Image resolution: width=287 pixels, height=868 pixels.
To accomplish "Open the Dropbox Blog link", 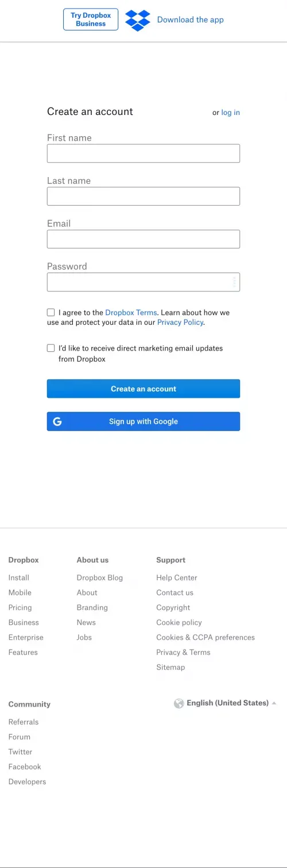I will 100,578.
